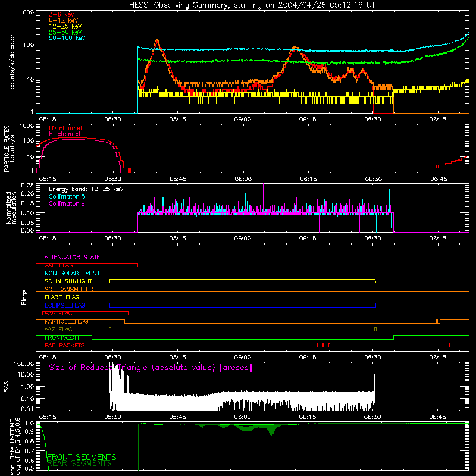Image resolution: width=476 pixels, height=476 pixels.
Task: Select the 50-100 keV legend label
Action: point(67,38)
